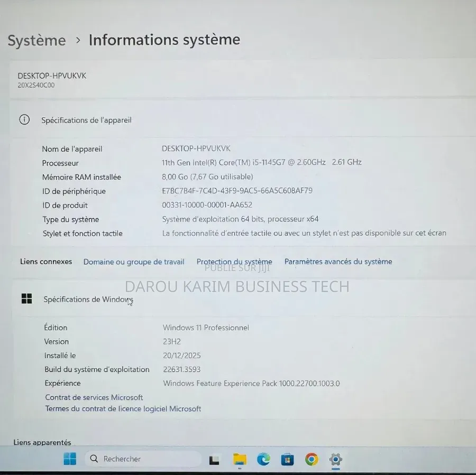476x475 pixels.
Task: Select product ID 00331-10000-00001-AA652
Action: (x=207, y=205)
